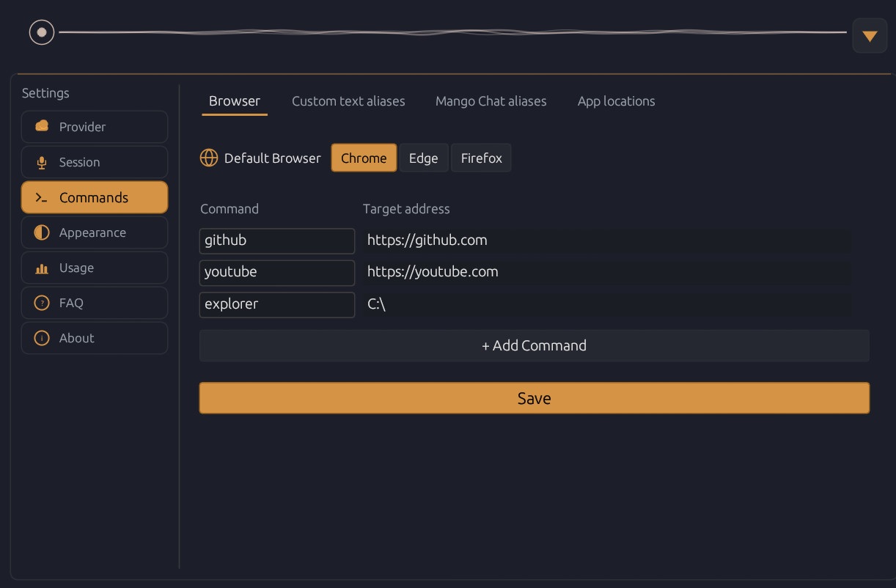Go to the App locations tab
896x588 pixels.
616,101
